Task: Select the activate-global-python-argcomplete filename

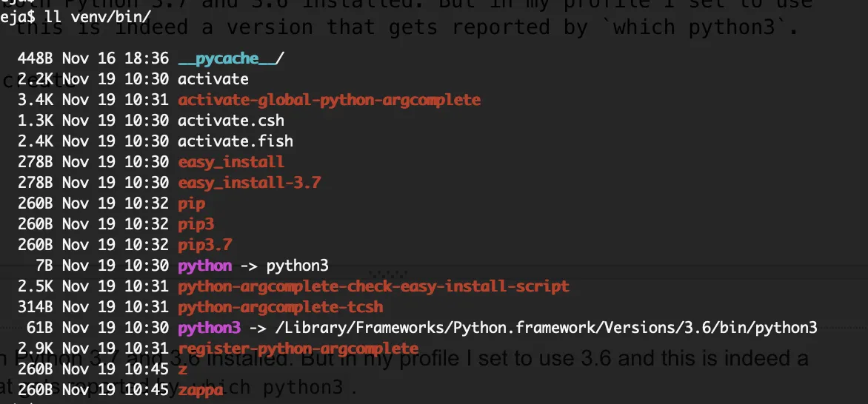Action: pyautogui.click(x=329, y=100)
